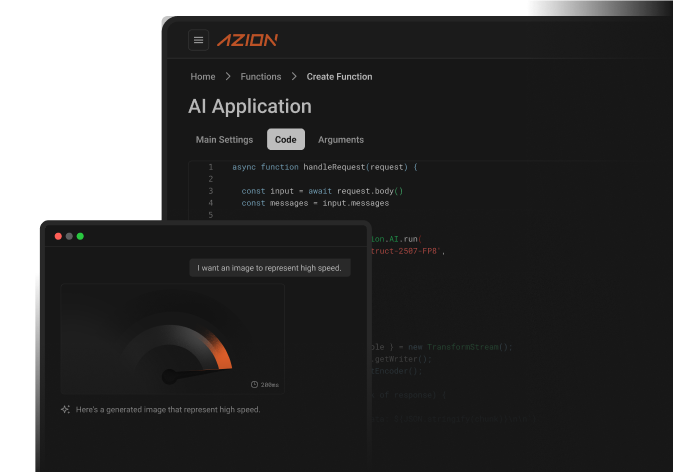
Task: Click the AI response text about generated image
Action: [x=168, y=409]
